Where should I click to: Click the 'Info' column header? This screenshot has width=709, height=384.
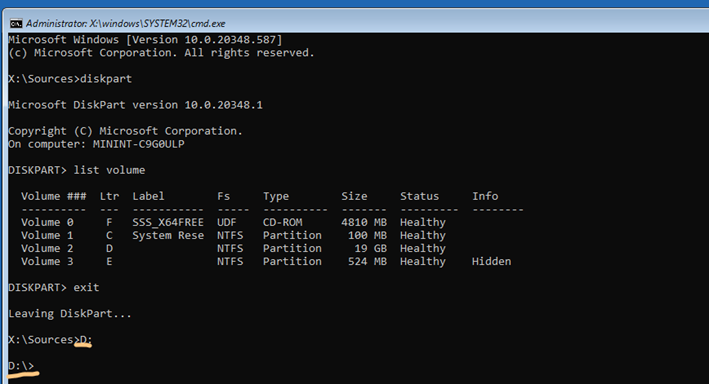click(x=485, y=196)
